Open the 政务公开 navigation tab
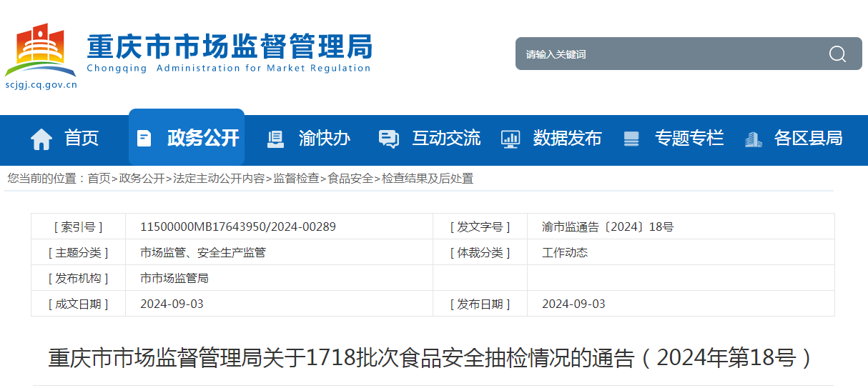Image resolution: width=868 pixels, height=388 pixels. click(187, 137)
